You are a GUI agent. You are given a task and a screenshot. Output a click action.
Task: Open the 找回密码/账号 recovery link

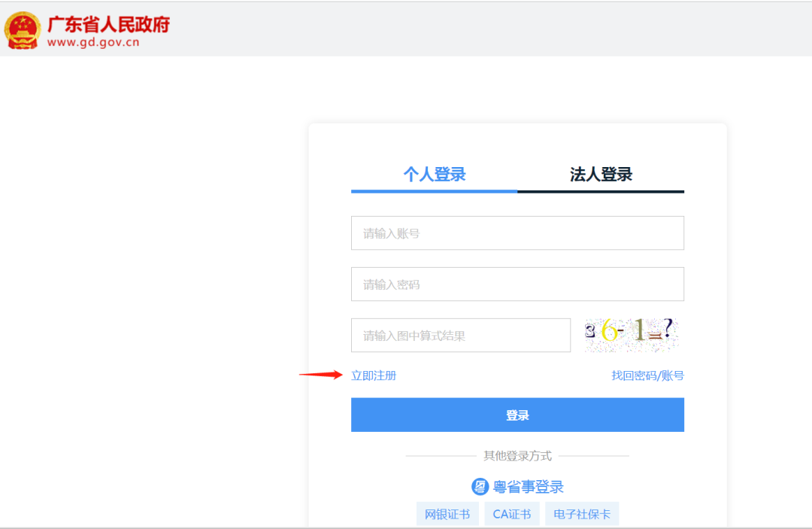[x=647, y=375]
